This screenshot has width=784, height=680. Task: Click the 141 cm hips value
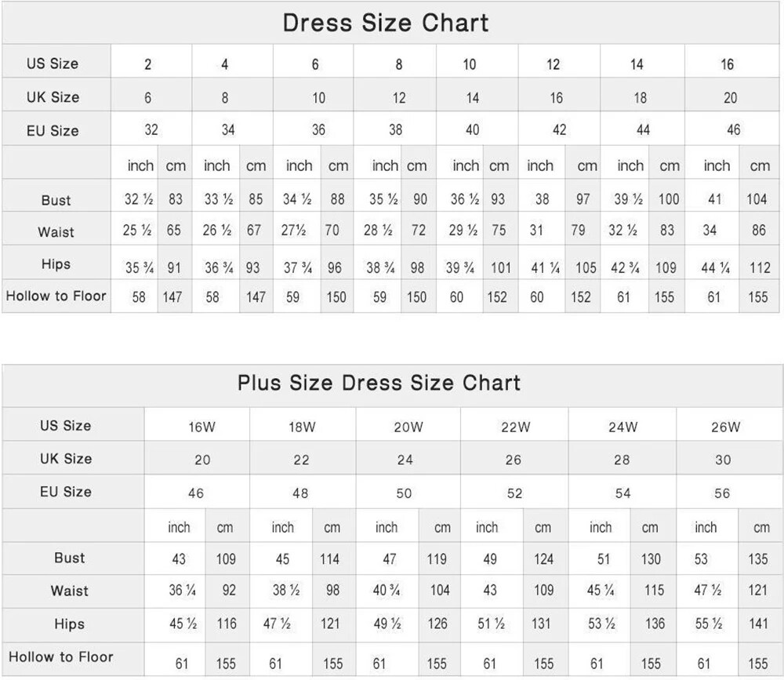pos(757,624)
